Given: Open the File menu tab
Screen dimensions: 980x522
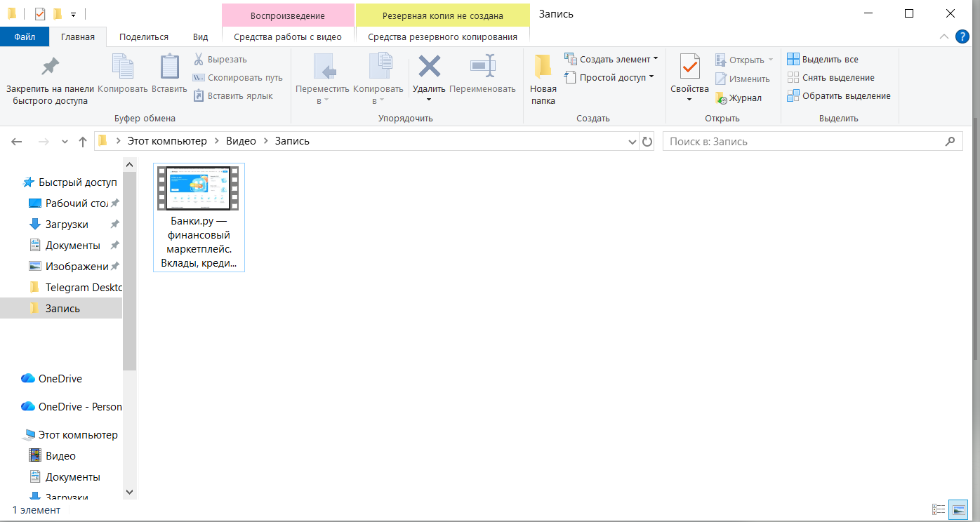Looking at the screenshot, I should click(x=25, y=37).
